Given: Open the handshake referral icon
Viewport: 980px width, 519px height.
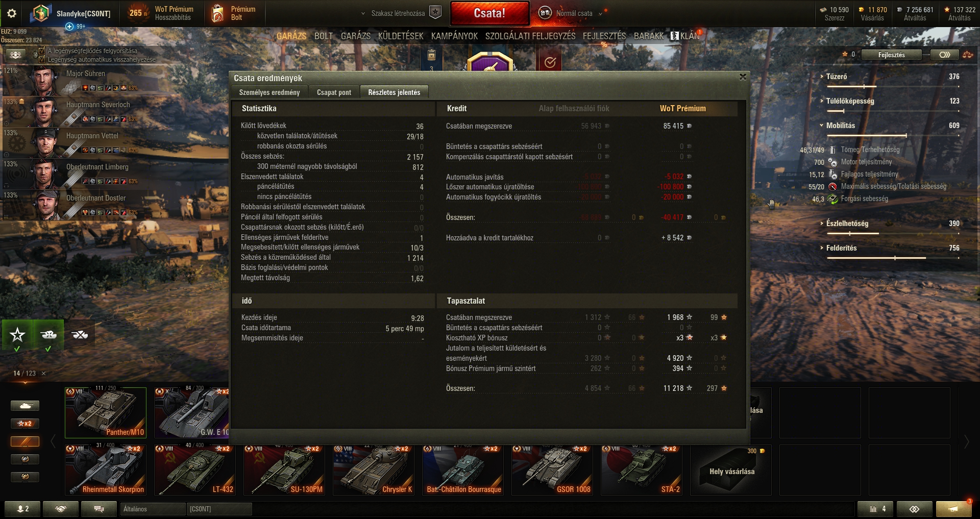Looking at the screenshot, I should pos(61,509).
